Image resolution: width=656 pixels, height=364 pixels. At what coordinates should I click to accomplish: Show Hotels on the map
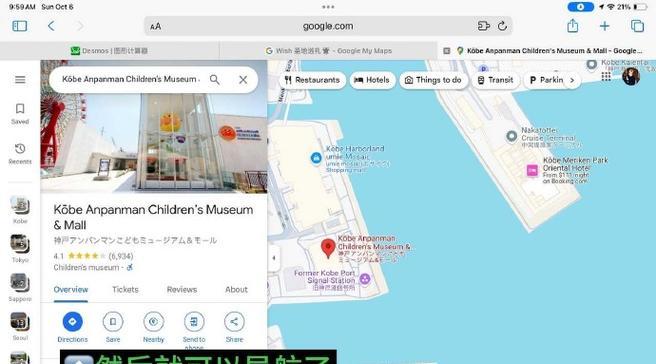point(372,80)
